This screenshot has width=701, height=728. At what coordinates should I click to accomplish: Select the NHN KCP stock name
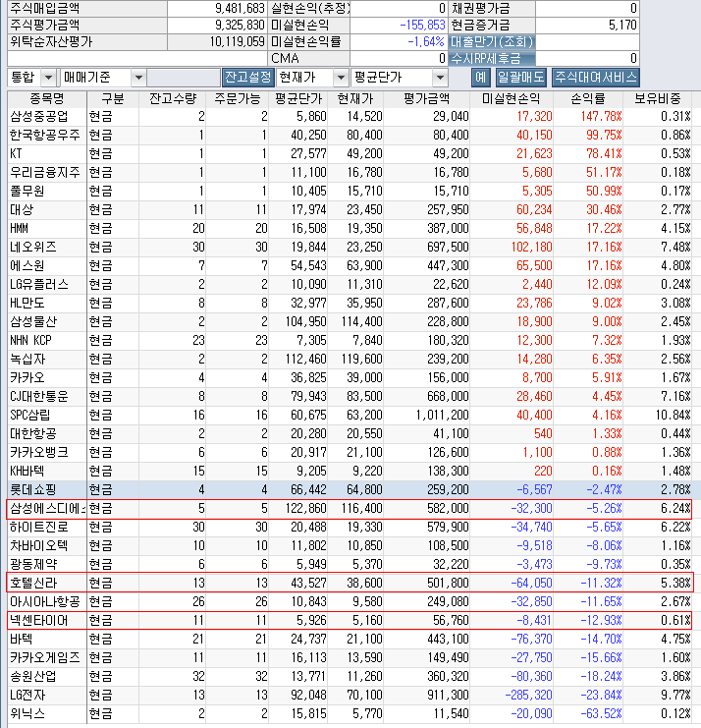31,340
